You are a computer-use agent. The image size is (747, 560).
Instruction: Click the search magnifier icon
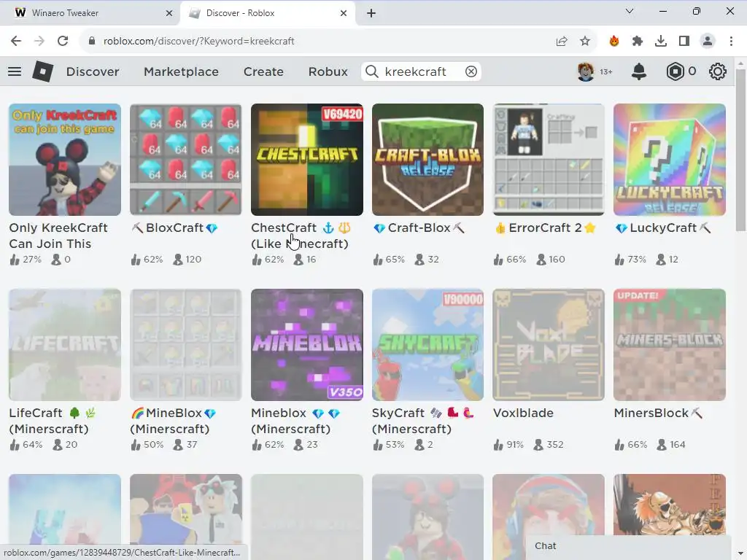(x=372, y=71)
